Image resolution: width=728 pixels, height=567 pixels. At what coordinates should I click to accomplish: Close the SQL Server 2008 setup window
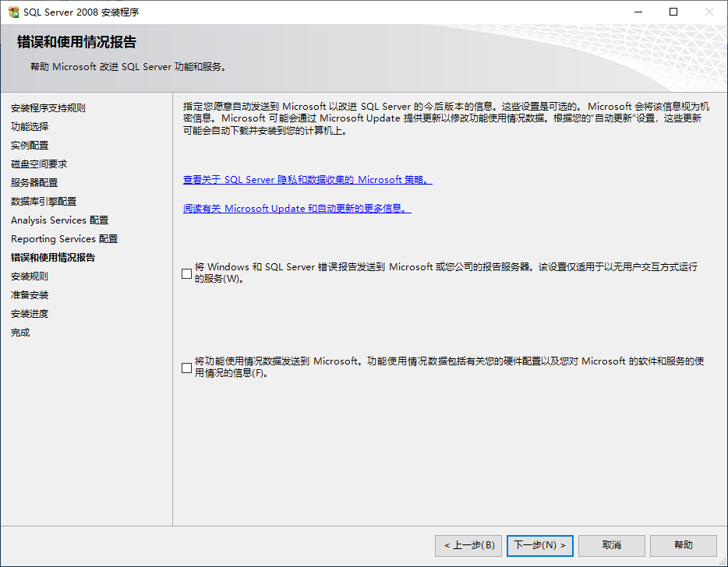coord(709,12)
